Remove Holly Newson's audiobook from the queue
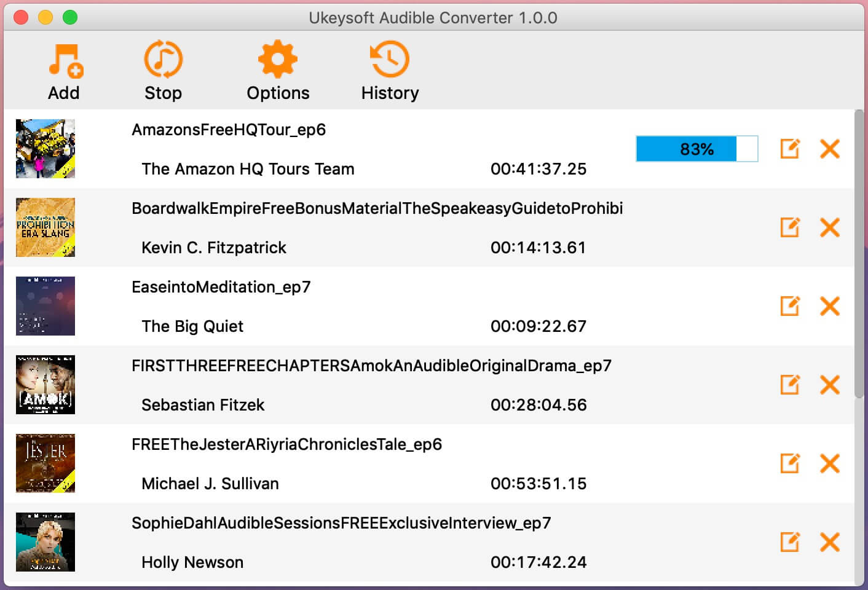 (x=830, y=542)
